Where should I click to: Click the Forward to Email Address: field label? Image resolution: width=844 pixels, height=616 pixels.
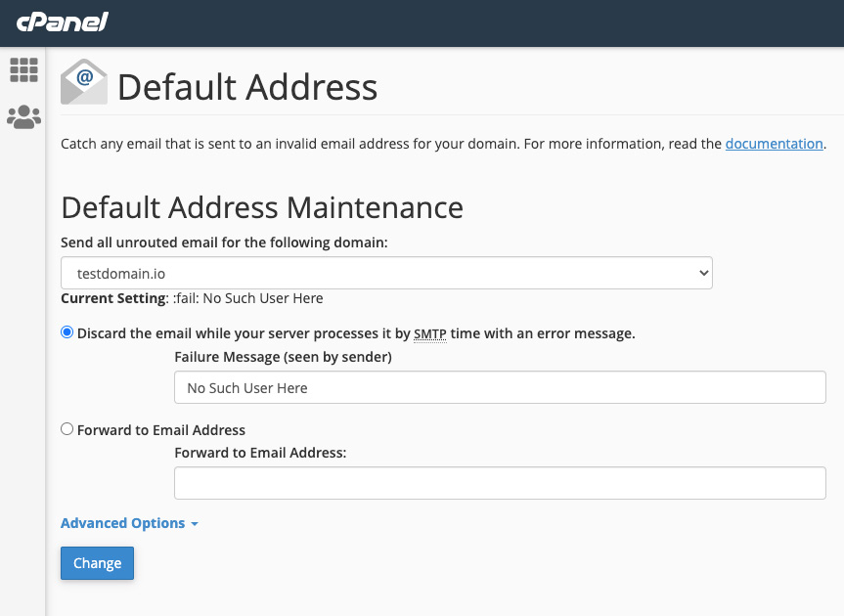click(x=260, y=453)
